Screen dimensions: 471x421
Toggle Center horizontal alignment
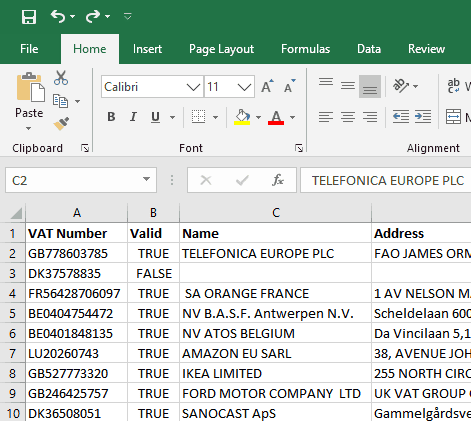coord(348,117)
